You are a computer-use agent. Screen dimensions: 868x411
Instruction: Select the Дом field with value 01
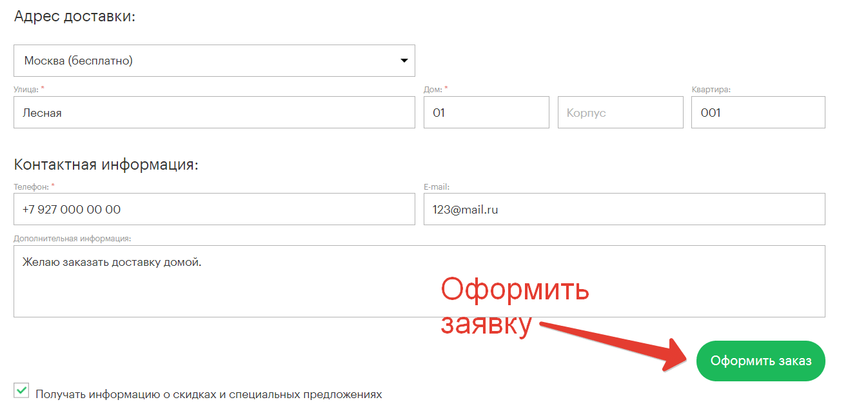(x=486, y=113)
